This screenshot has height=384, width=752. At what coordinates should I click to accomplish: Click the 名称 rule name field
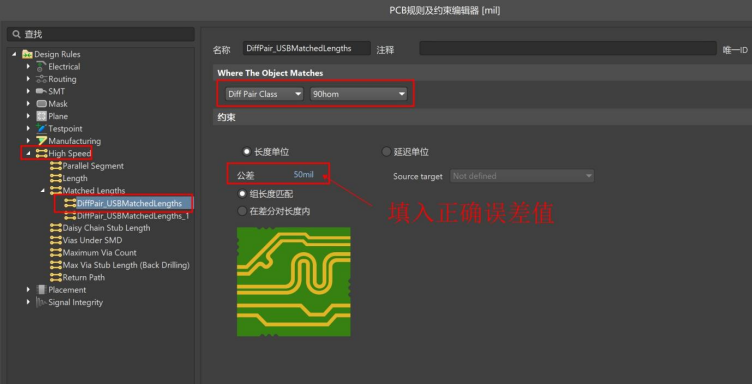pos(307,48)
